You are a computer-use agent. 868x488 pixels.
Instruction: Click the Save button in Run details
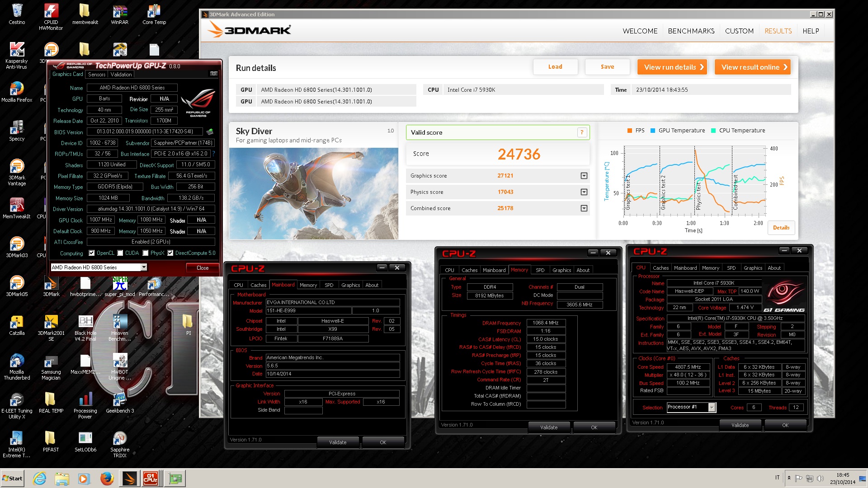tap(607, 67)
